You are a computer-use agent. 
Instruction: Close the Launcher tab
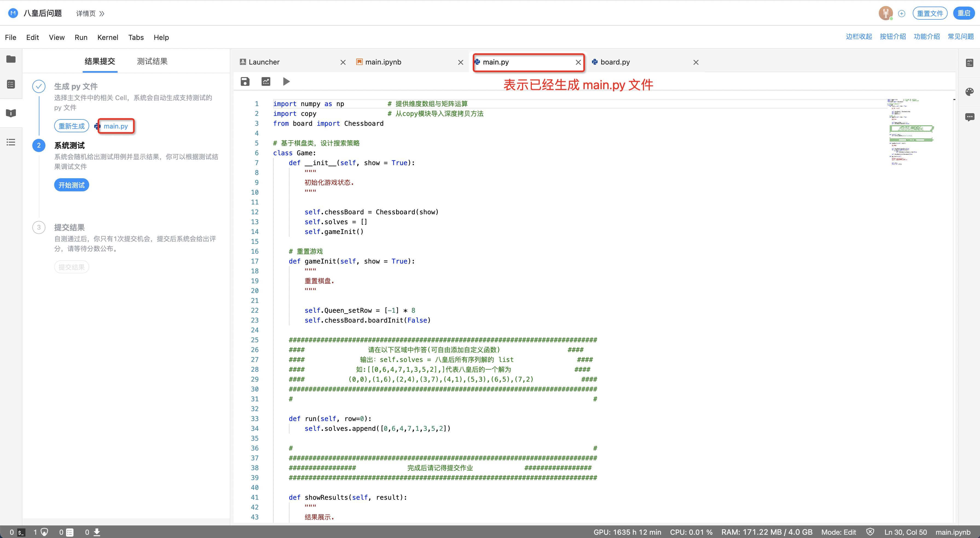pos(343,62)
